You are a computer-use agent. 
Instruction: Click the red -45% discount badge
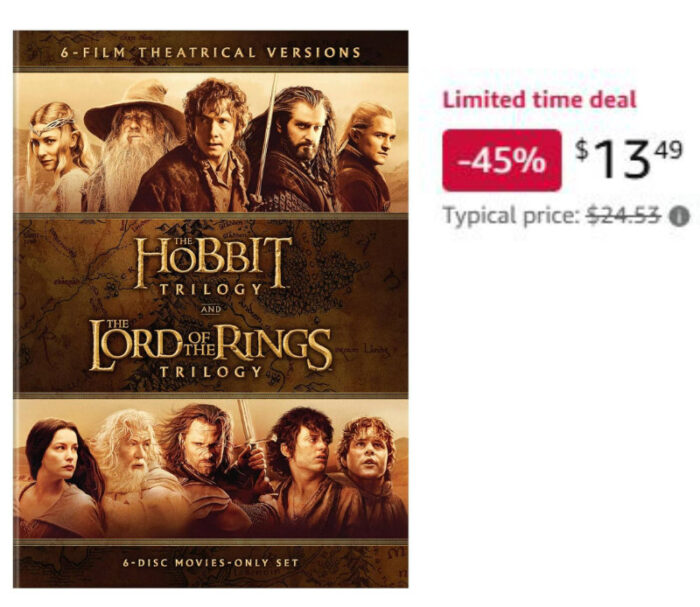tap(502, 160)
